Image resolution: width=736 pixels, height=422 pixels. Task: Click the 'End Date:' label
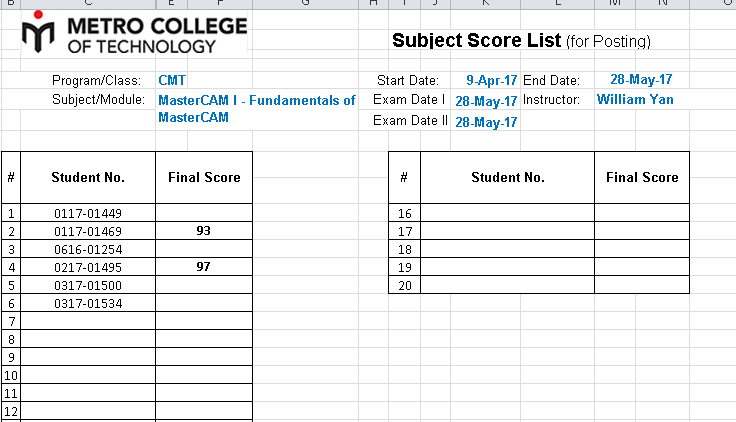click(x=551, y=80)
